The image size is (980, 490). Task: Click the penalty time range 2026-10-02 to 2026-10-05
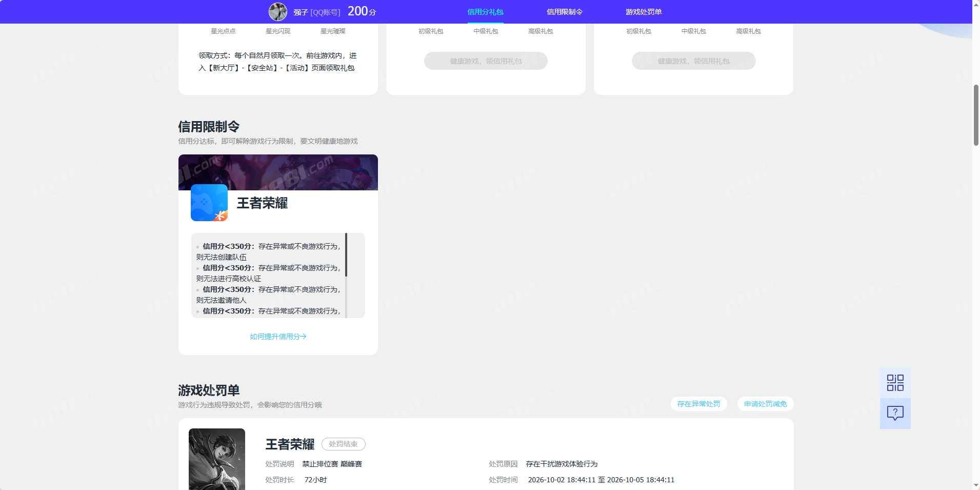pyautogui.click(x=601, y=480)
